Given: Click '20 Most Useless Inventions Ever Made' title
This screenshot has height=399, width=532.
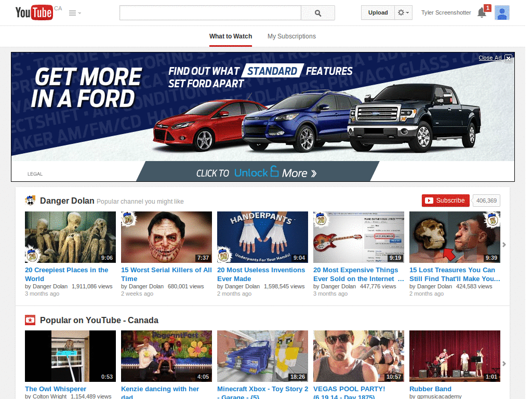Looking at the screenshot, I should [261, 274].
